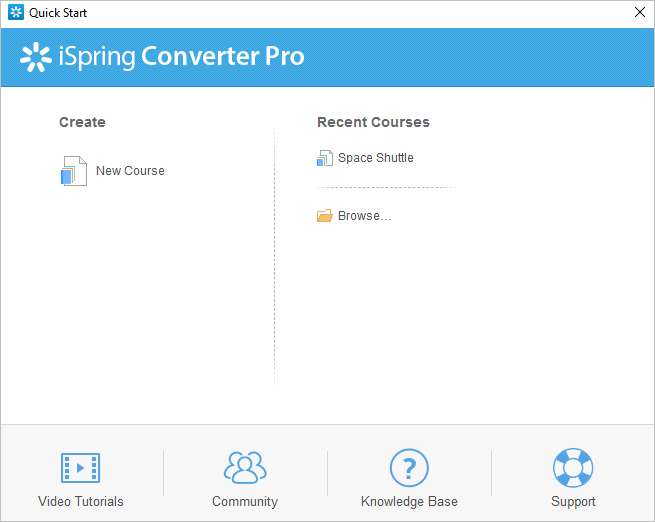Open the recent course named Space Shuttle
This screenshot has height=522, width=655.
coord(375,158)
